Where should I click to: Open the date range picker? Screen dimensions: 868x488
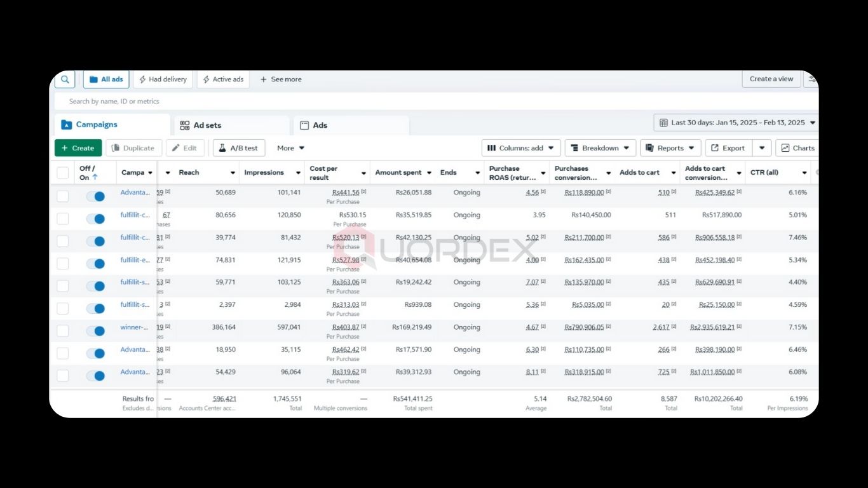pos(737,123)
